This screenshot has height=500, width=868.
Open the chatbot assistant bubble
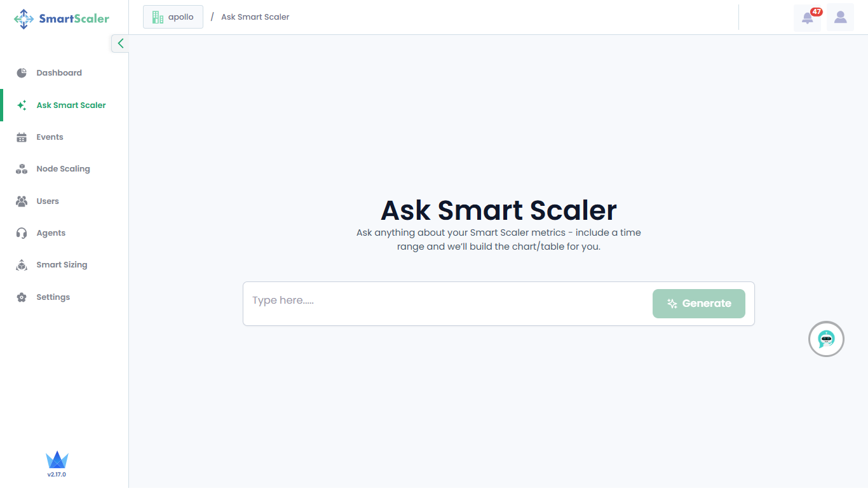click(x=826, y=339)
